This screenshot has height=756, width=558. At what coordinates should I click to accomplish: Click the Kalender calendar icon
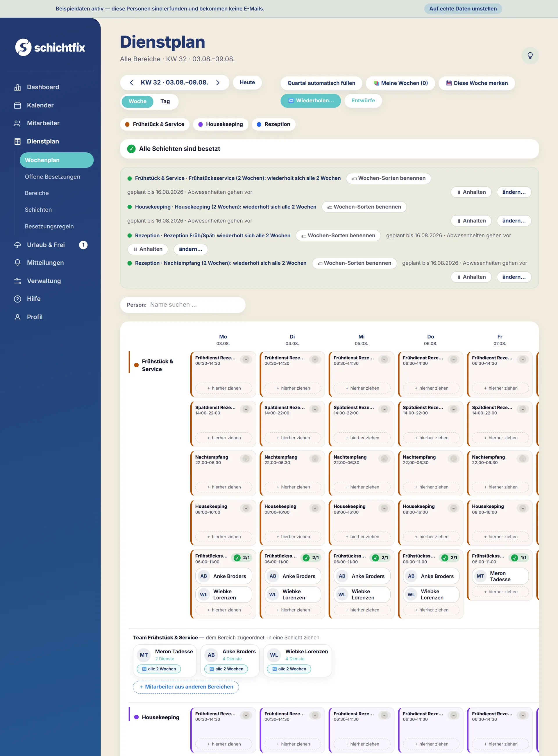point(17,106)
